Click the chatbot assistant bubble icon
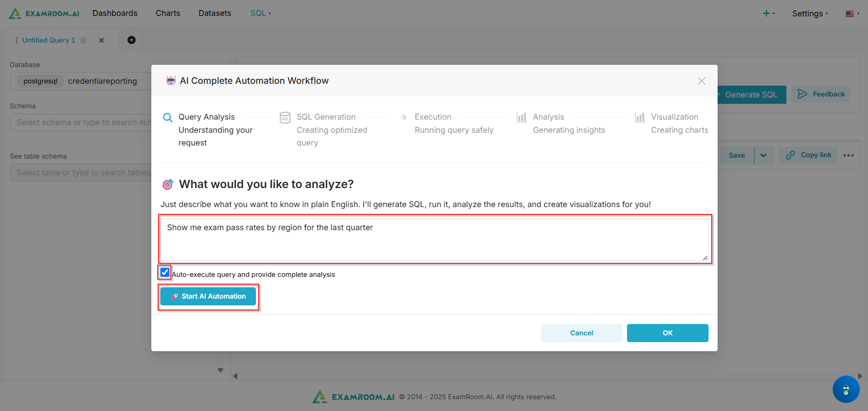868x411 pixels. tap(845, 389)
